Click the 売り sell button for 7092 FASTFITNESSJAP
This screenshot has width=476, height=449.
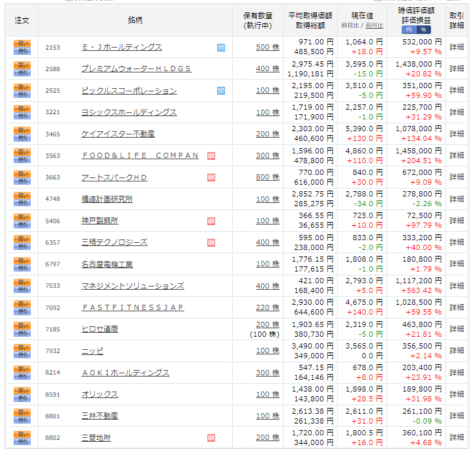(22, 311)
